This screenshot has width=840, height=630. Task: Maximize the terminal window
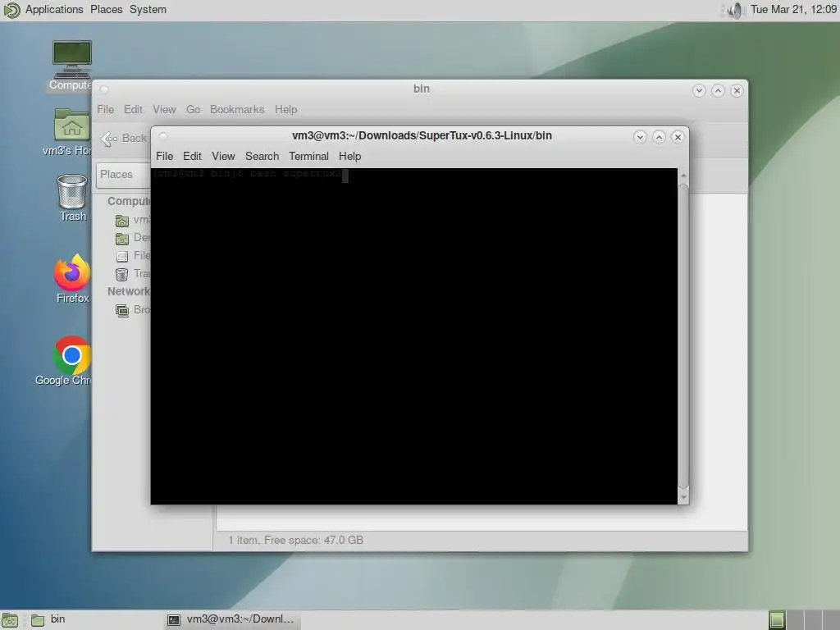point(659,137)
